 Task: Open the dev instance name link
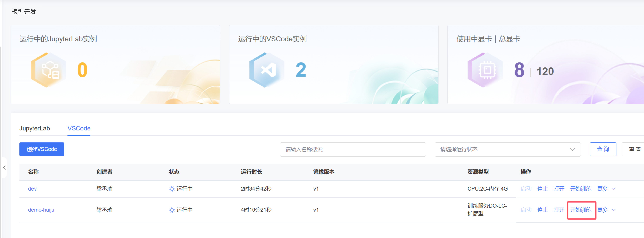32,189
